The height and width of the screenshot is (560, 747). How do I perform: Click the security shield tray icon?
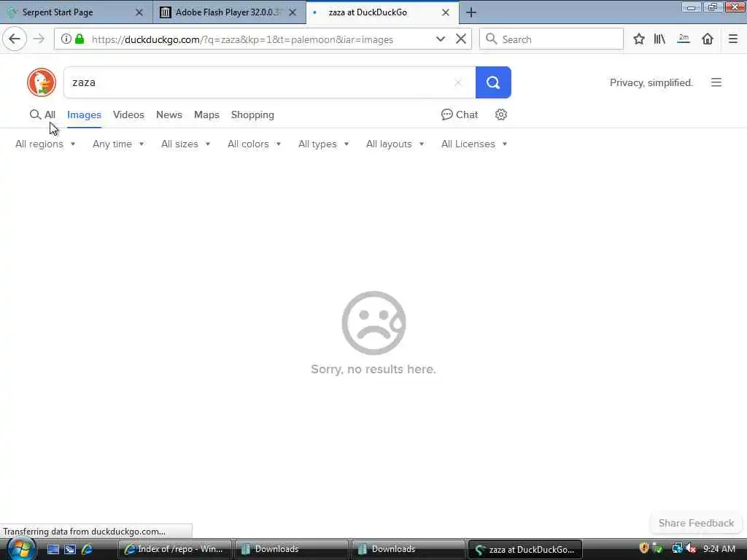pos(643,548)
